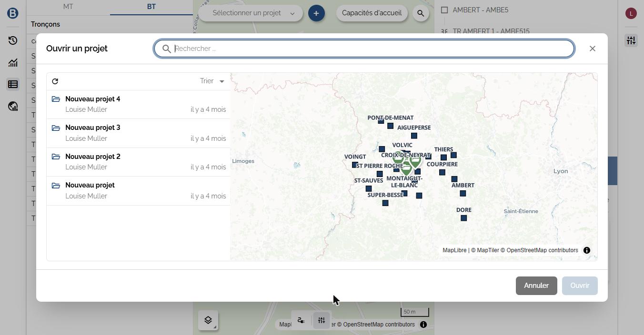The height and width of the screenshot is (335, 644).
Task: Click the OpenStreetMap contributors link in dialog
Action: click(x=539, y=250)
